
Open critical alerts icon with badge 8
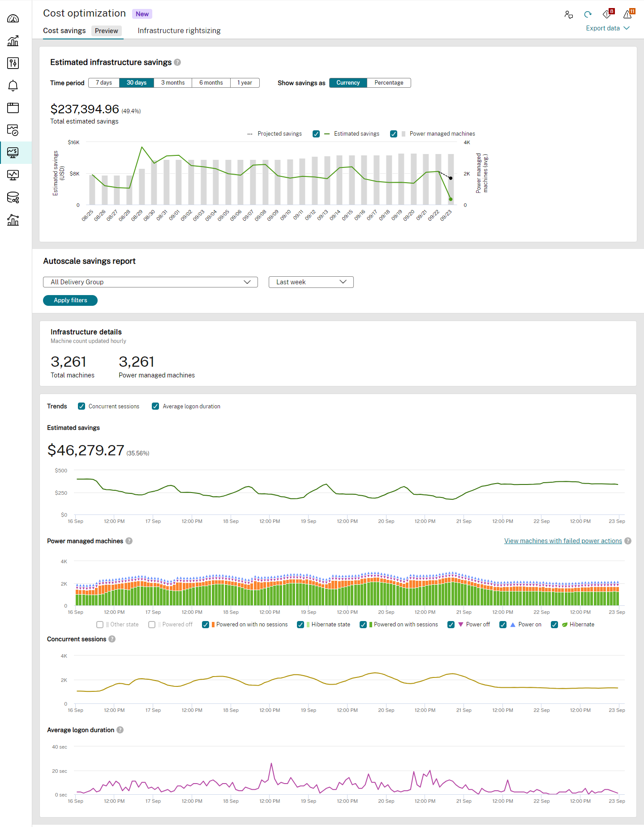(607, 14)
